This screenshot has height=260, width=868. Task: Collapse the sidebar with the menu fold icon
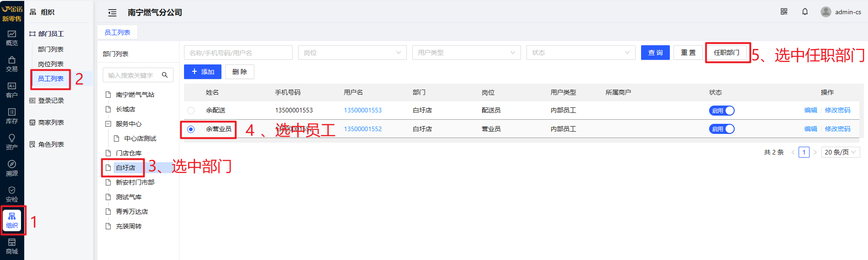pos(112,13)
